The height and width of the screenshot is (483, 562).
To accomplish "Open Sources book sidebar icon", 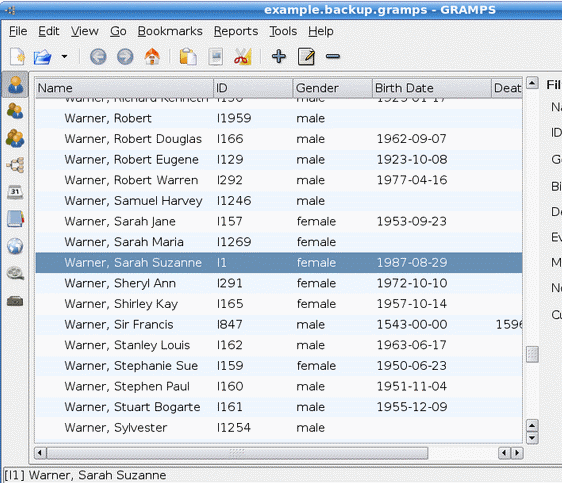I will coord(15,219).
